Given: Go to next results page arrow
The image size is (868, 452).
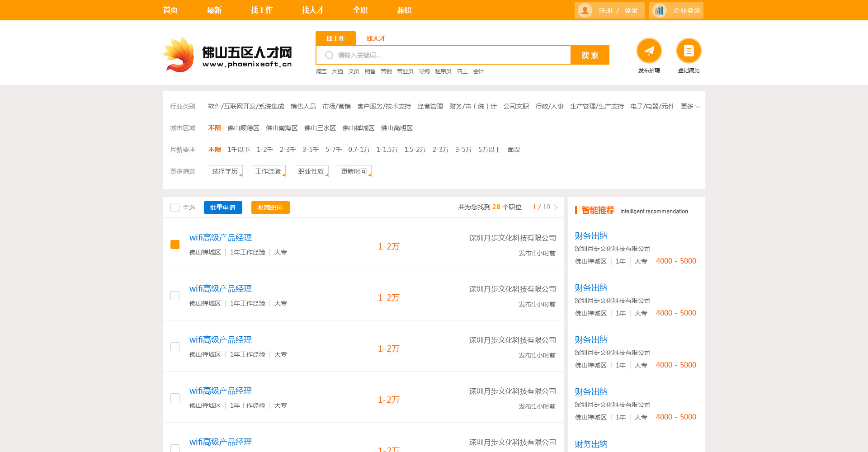Looking at the screenshot, I should pyautogui.click(x=556, y=207).
